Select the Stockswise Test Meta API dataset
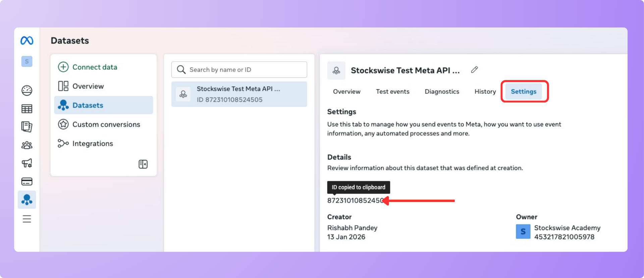Image resolution: width=644 pixels, height=278 pixels. point(239,94)
